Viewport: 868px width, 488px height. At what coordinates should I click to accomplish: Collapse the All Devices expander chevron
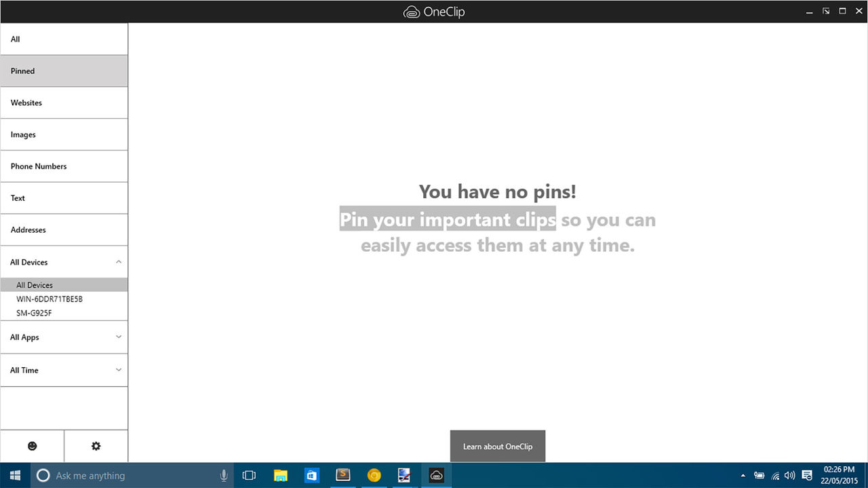pos(119,262)
